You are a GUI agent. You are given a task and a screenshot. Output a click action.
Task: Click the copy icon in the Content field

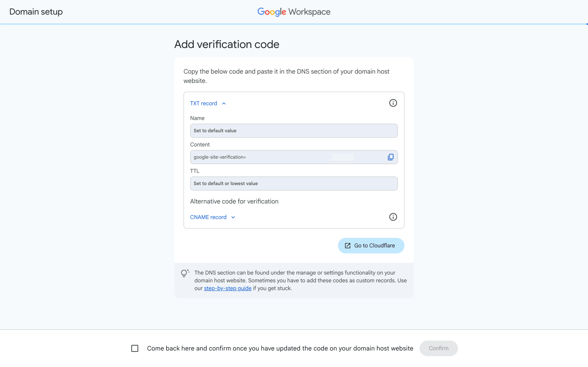(x=390, y=157)
